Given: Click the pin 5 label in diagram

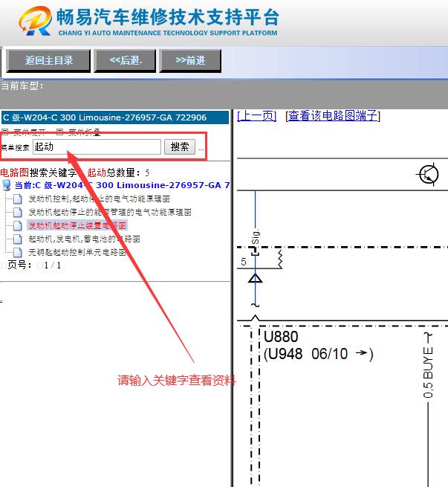Looking at the screenshot, I should [244, 262].
